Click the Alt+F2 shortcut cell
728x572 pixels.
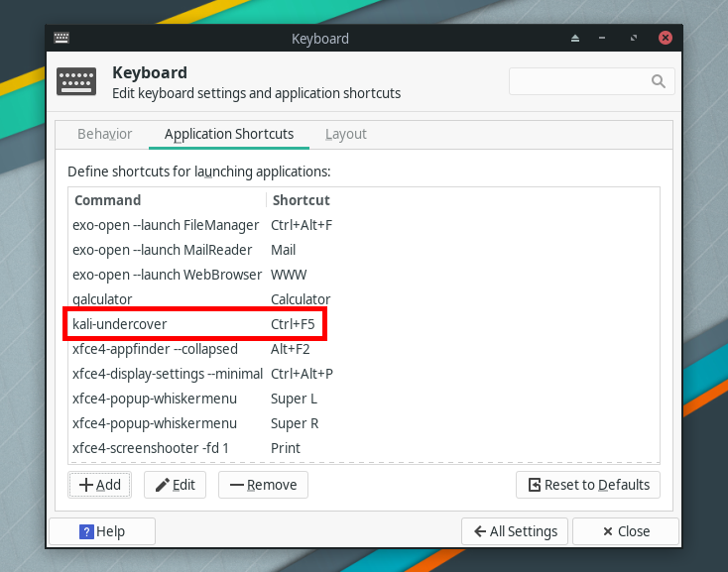point(291,349)
